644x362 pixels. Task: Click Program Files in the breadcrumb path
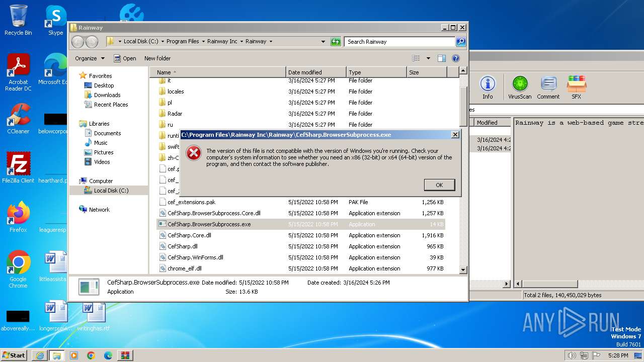[183, 41]
